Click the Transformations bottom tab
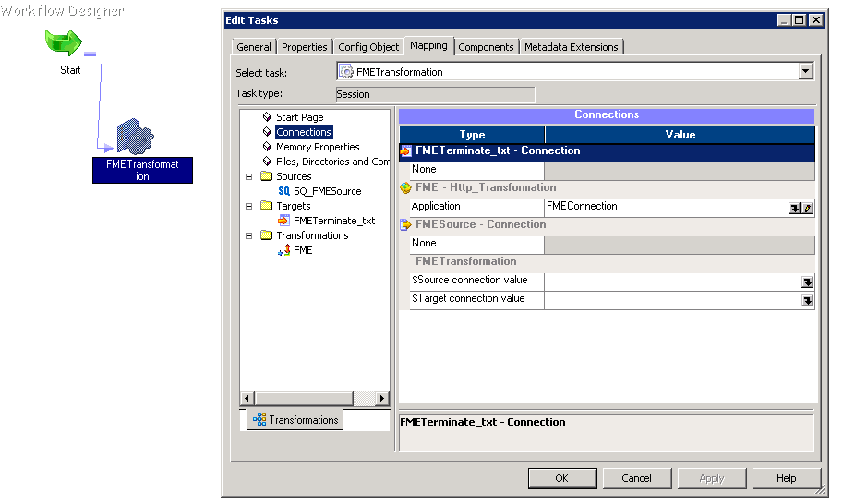 click(295, 419)
